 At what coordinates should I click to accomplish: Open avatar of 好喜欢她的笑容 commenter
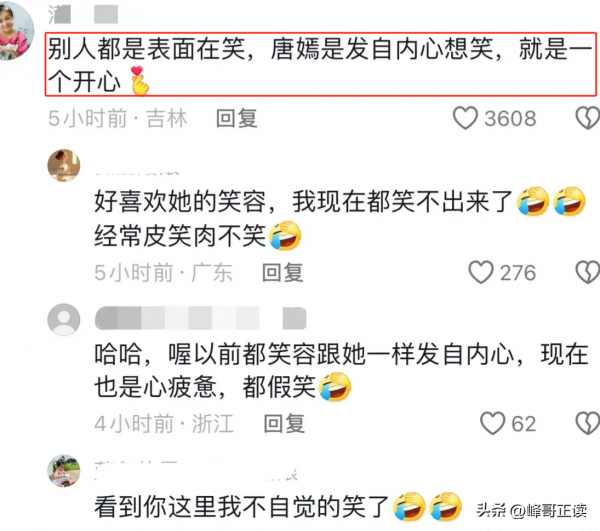(64, 165)
